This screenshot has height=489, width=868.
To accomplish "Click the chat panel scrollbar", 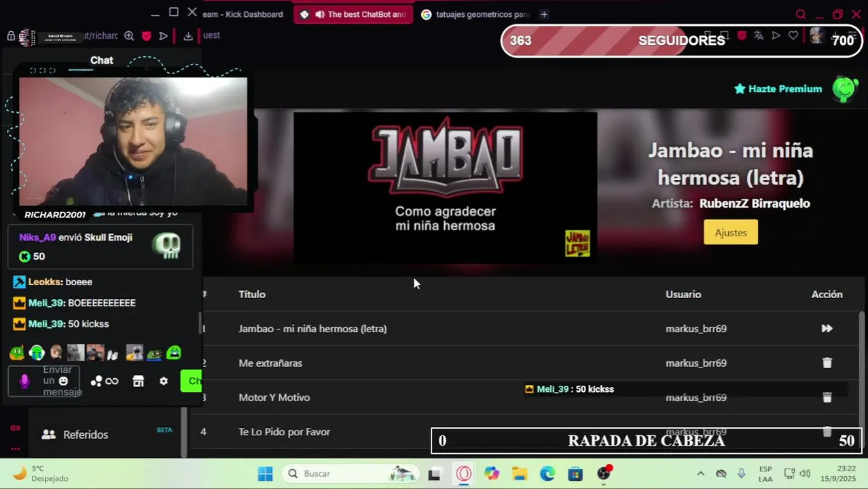I will [200, 323].
